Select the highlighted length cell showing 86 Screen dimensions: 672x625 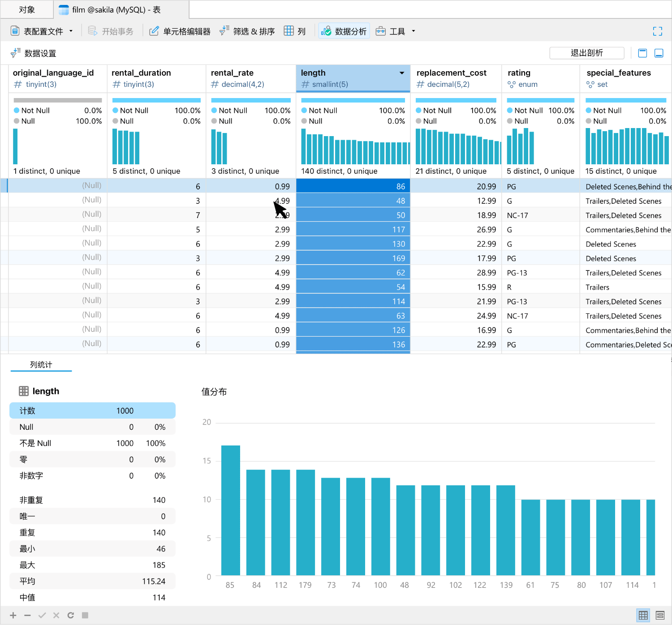353,186
